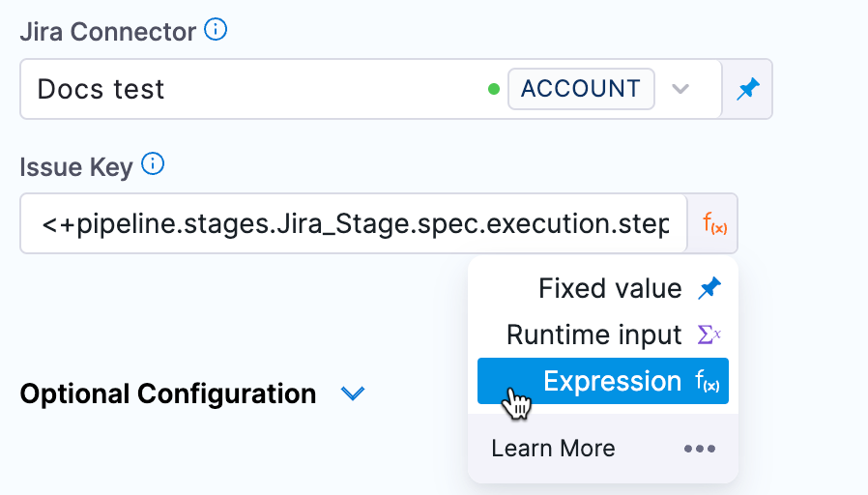Choose Runtime input from the menu

click(593, 335)
